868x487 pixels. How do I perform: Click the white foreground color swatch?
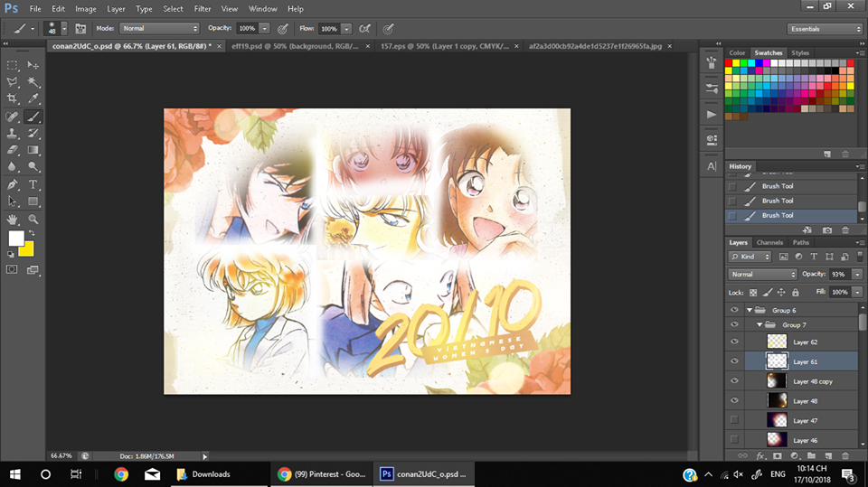click(x=16, y=238)
